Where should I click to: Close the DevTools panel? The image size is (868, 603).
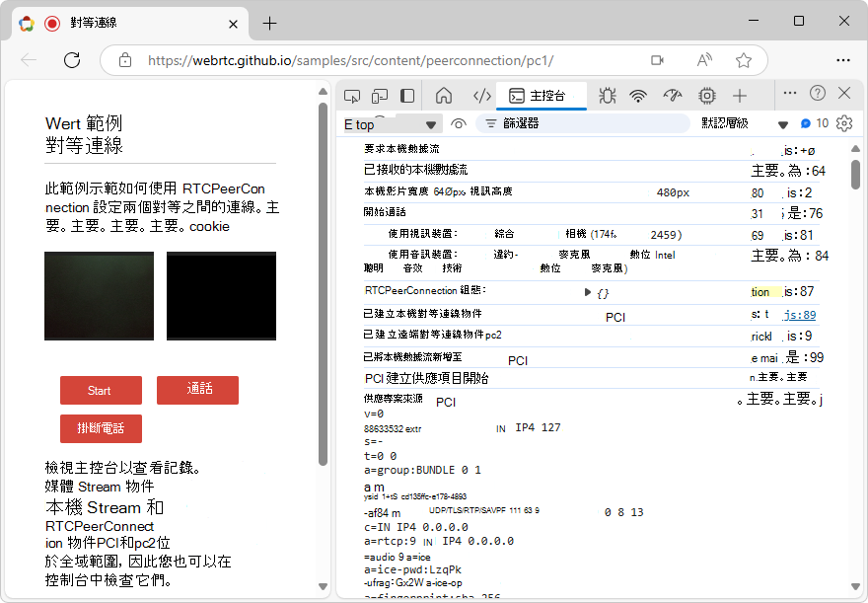coord(844,93)
